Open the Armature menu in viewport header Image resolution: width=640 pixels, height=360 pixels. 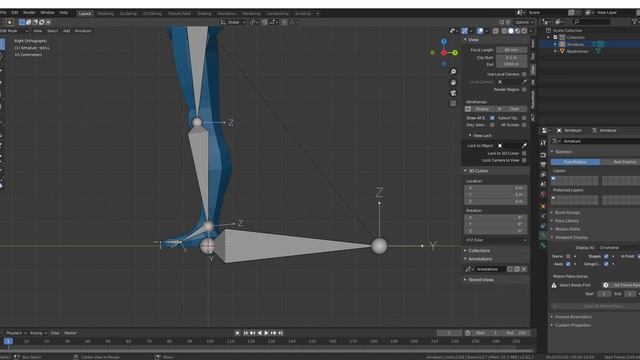click(x=83, y=31)
